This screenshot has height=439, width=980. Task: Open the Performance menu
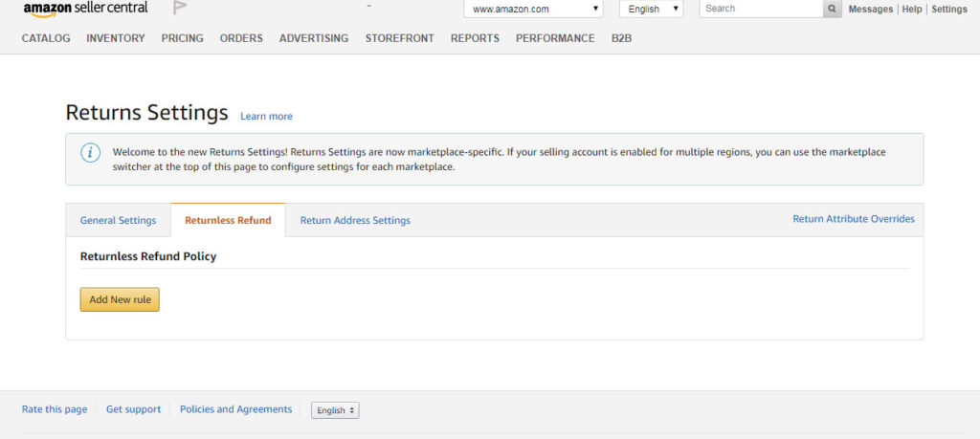[555, 38]
